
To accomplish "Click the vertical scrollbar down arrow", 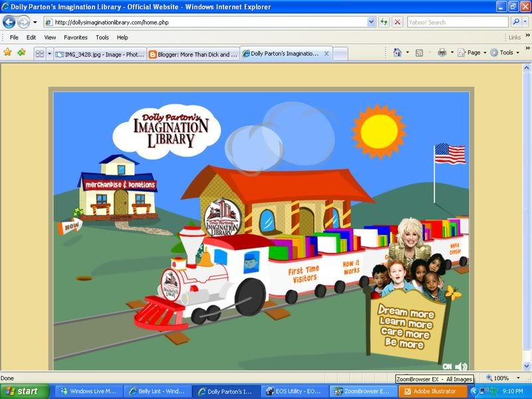I will click(x=527, y=366).
